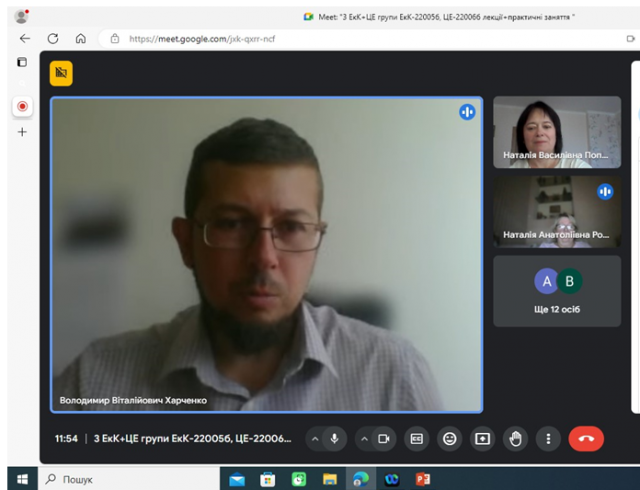Screen dimensions: 640x490
Task: Select Наталія Анатоліївна participant tile
Action: 557,212
